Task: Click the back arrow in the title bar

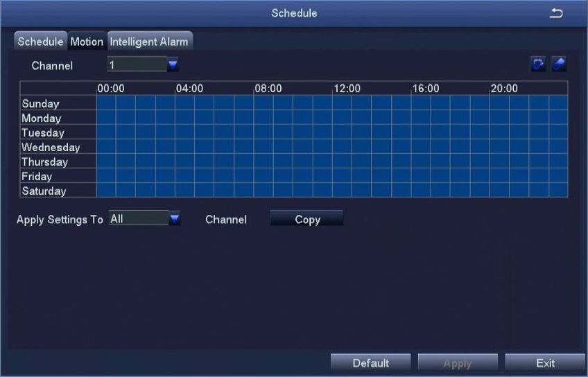Action: (x=556, y=13)
